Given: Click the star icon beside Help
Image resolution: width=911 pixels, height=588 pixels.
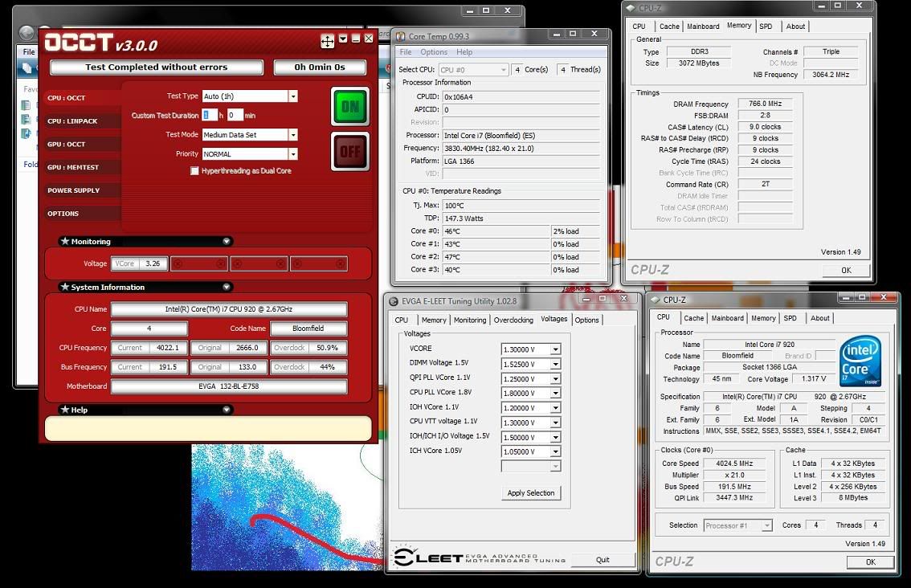Looking at the screenshot, I should (x=65, y=410).
